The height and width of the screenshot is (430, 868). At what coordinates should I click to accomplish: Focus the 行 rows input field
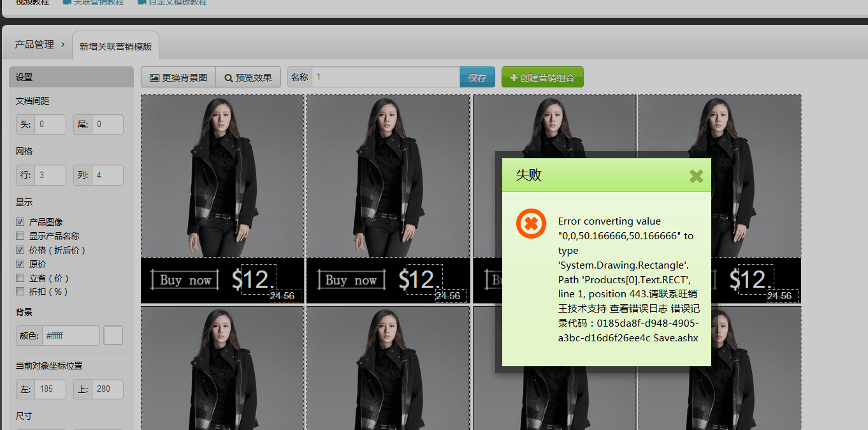click(x=50, y=175)
